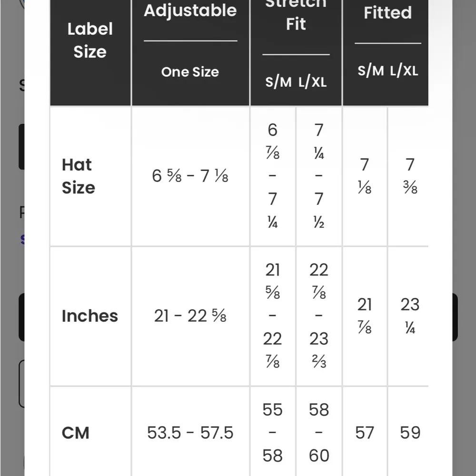
Task: Select the Adjustable column header
Action: (190, 11)
